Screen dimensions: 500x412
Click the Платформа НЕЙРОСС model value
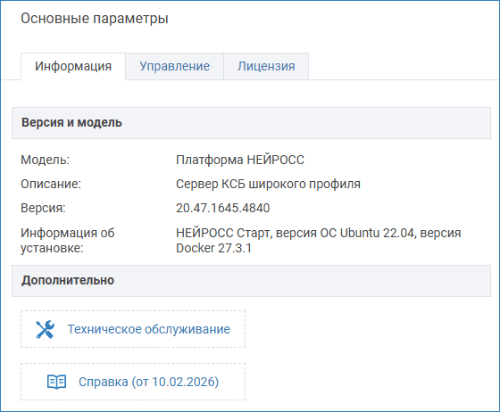[240, 160]
